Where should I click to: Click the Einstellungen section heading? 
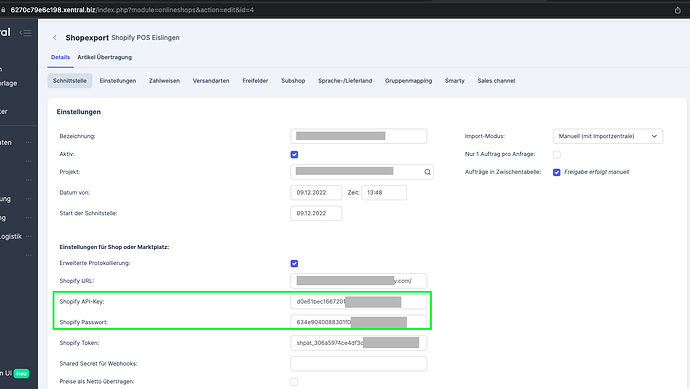(x=79, y=112)
